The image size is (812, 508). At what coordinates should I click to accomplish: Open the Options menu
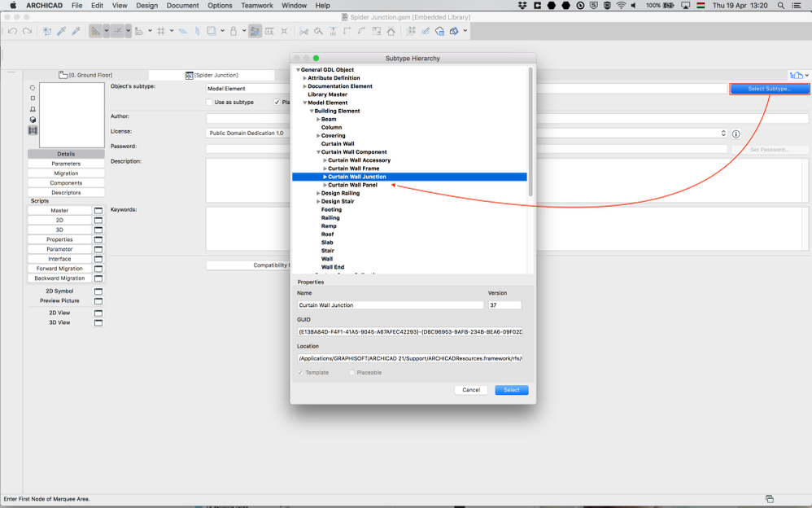220,5
